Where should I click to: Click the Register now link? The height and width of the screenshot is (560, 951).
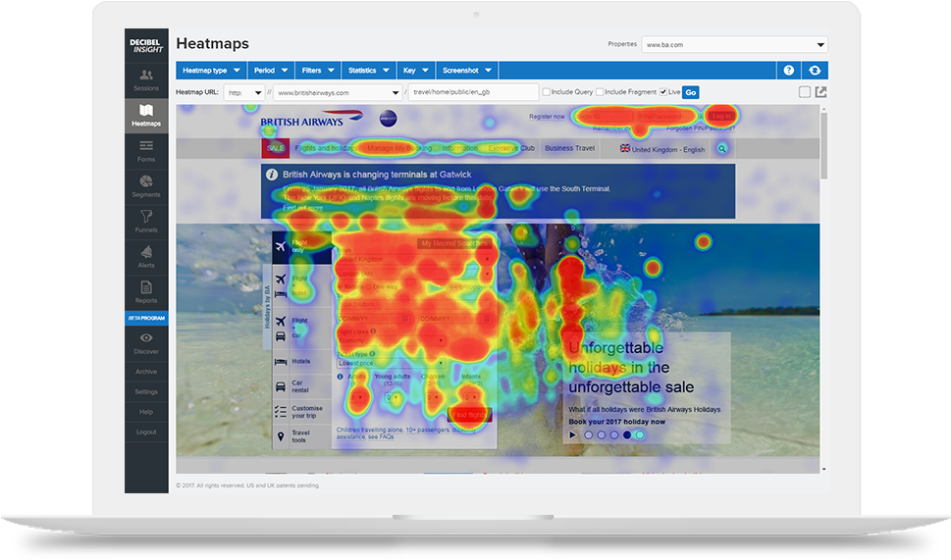pos(547,117)
